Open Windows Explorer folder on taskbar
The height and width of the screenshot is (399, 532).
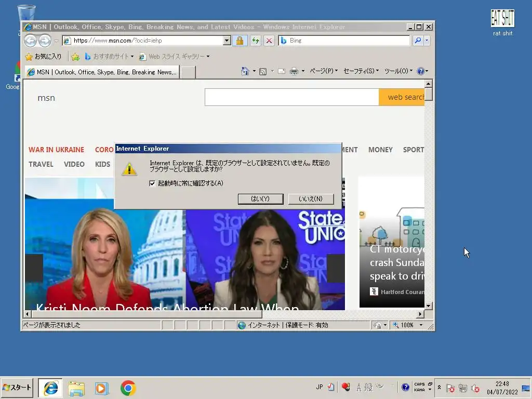point(76,389)
